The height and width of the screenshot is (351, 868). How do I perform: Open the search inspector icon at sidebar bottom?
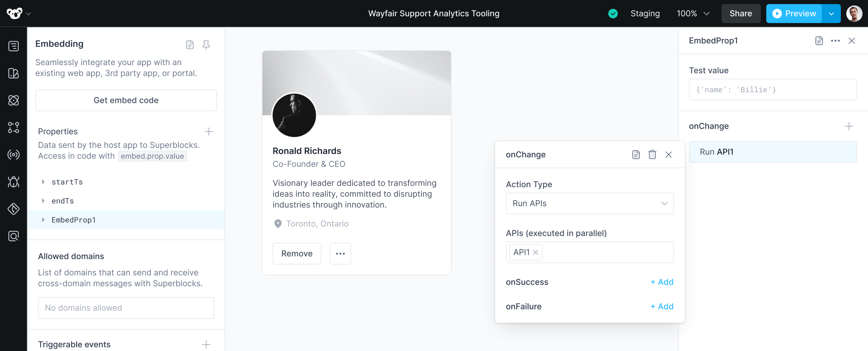pyautogui.click(x=14, y=236)
